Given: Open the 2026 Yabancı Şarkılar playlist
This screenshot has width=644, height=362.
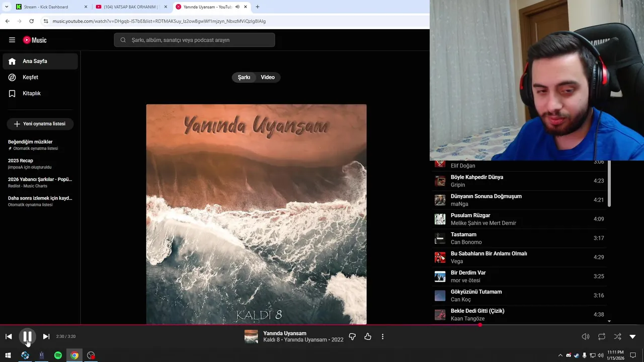Looking at the screenshot, I should 40,182.
